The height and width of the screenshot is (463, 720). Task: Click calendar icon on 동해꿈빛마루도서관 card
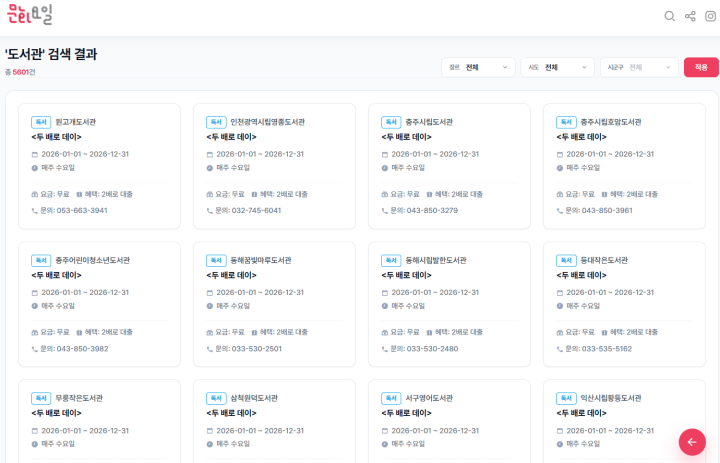coord(209,293)
